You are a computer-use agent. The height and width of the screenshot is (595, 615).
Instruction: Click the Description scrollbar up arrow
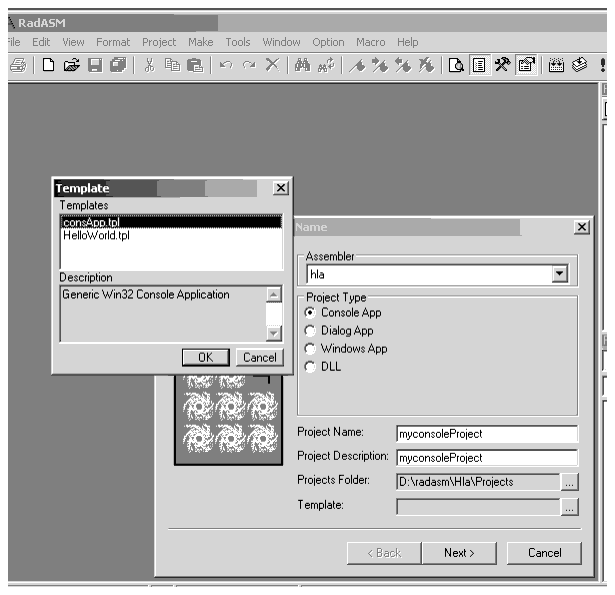[274, 295]
